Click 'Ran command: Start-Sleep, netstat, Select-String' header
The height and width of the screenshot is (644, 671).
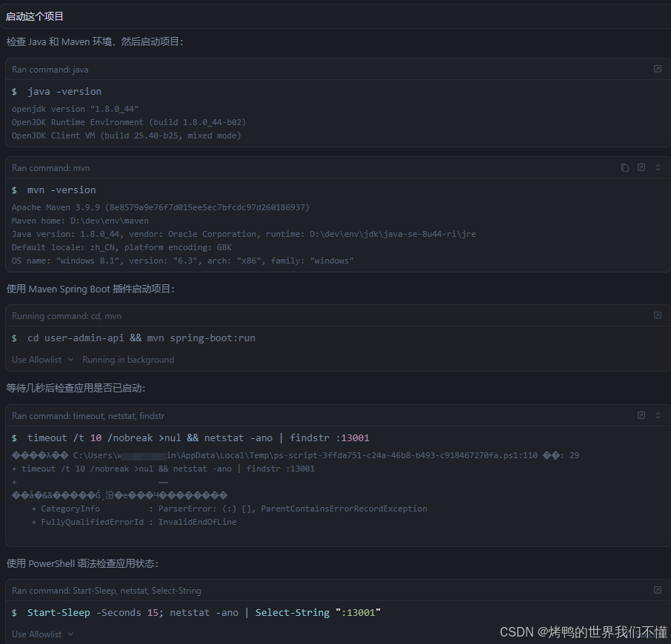pos(106,591)
